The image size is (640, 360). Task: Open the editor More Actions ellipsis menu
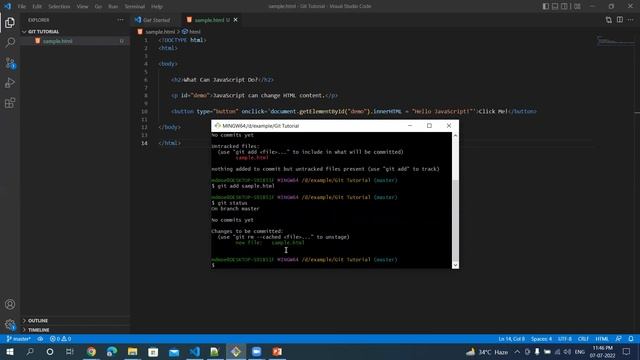click(x=631, y=20)
